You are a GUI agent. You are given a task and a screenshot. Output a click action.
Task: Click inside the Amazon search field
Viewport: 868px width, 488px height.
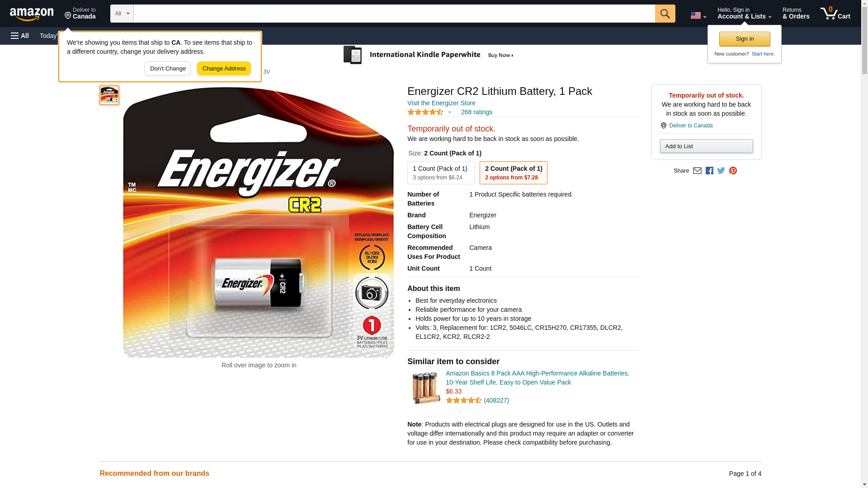(x=394, y=14)
